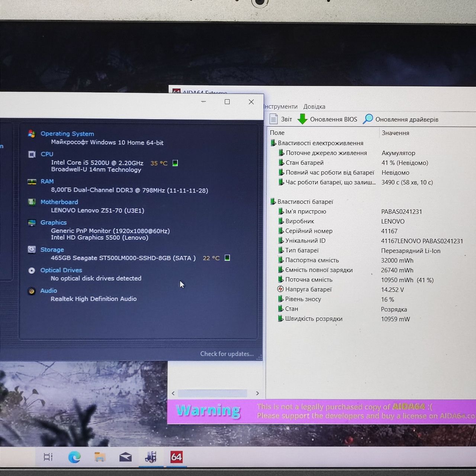Click the battery voltage warning icon
The height and width of the screenshot is (476, 476).
[x=280, y=289]
